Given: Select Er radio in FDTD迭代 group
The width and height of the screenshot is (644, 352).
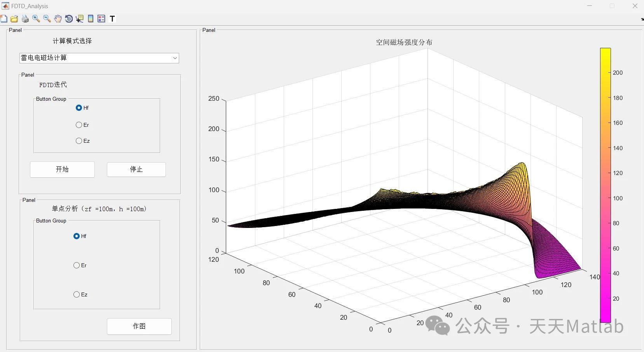Looking at the screenshot, I should coord(79,125).
